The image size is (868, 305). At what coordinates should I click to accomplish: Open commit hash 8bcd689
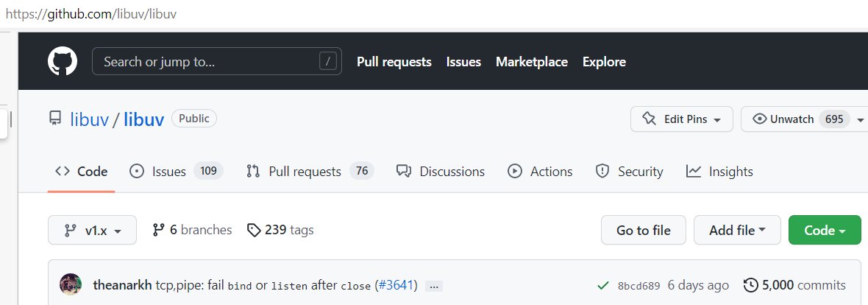point(638,286)
